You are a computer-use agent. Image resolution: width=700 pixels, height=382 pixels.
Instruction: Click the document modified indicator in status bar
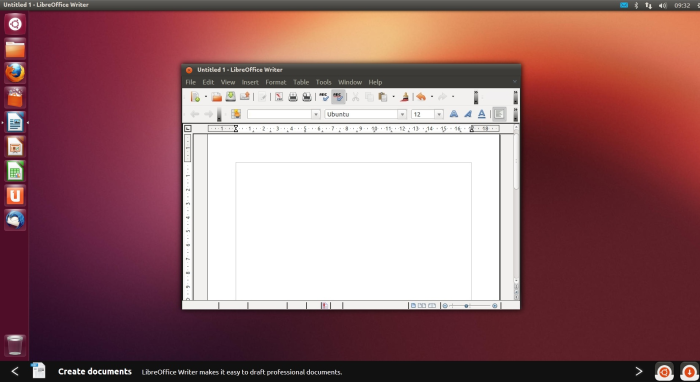coord(325,306)
